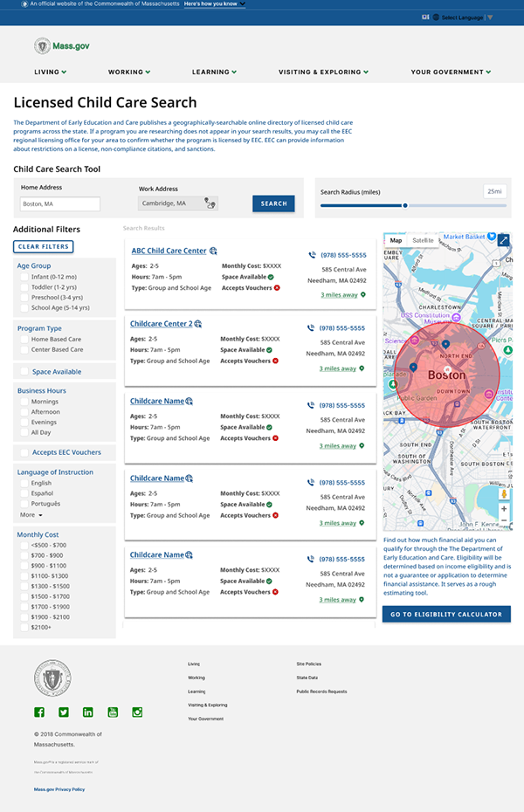Click globe icon beside ABC Child Care Center
Viewport: 524px width, 812px height.
click(213, 251)
